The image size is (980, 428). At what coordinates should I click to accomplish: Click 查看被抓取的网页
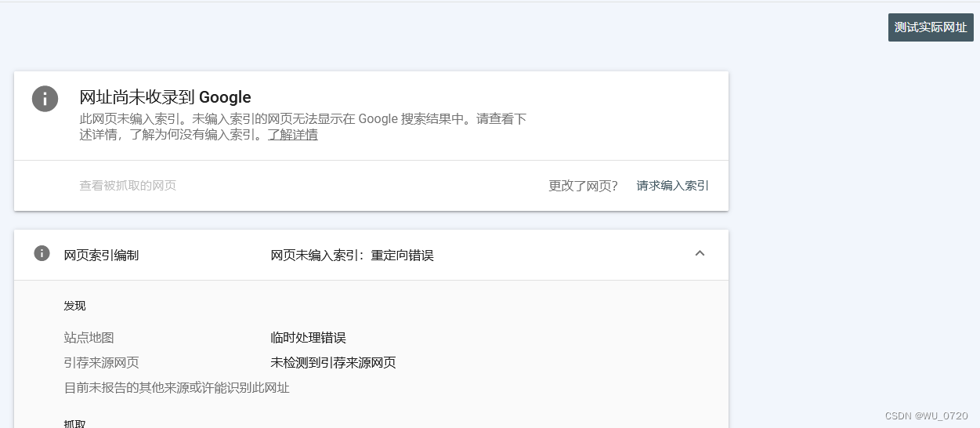pyautogui.click(x=128, y=186)
